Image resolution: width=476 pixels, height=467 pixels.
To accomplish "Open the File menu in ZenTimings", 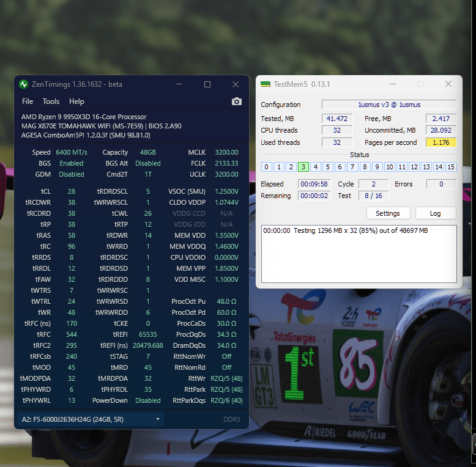I will click(28, 101).
